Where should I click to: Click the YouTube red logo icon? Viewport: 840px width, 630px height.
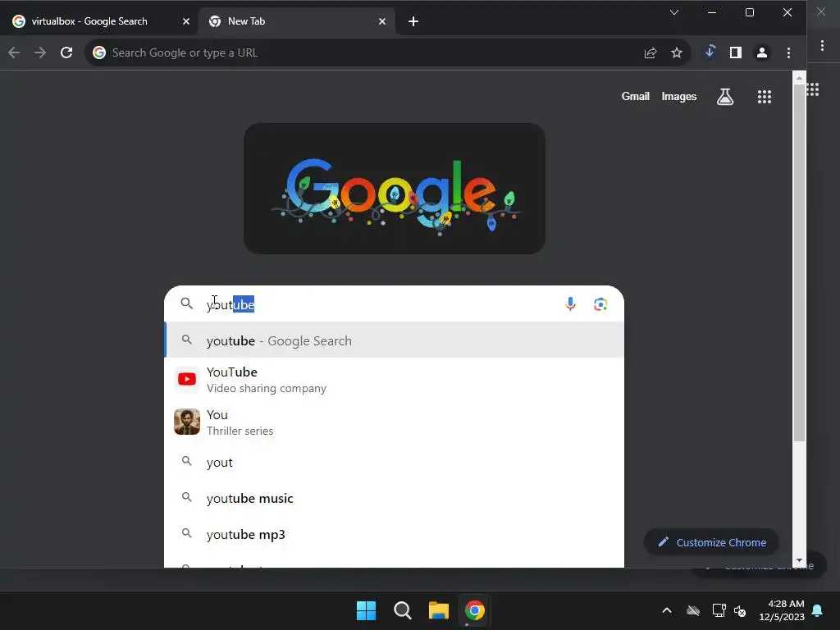point(186,379)
